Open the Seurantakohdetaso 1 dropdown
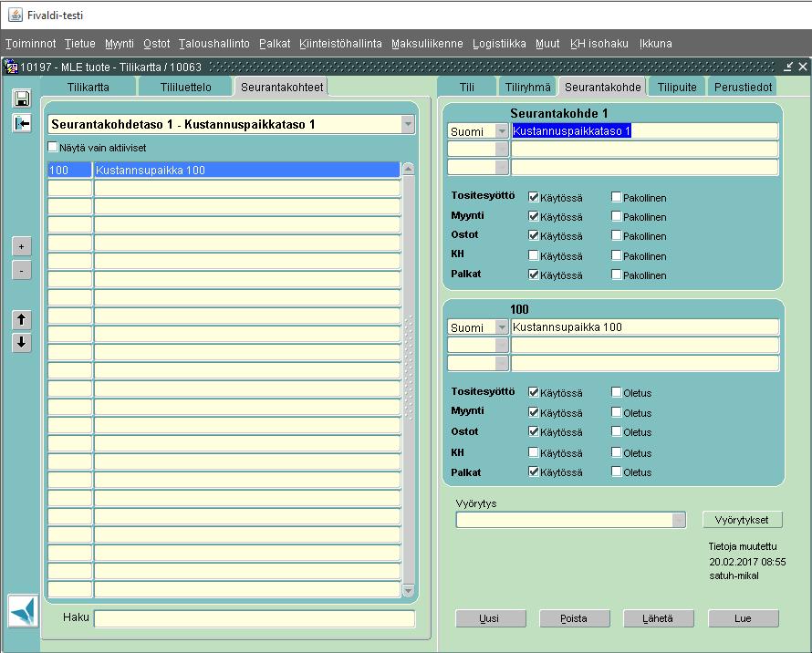 pyautogui.click(x=408, y=124)
